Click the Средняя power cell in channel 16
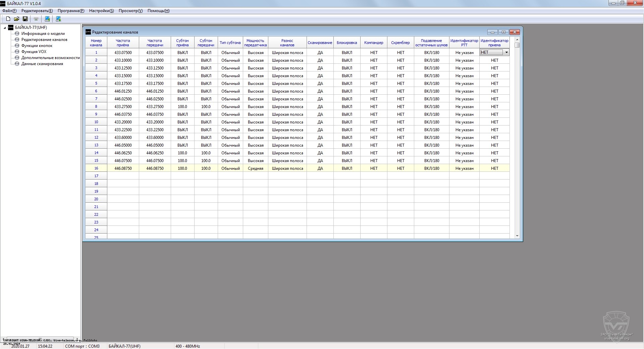Viewport: 644px width, 349px height. click(x=255, y=168)
